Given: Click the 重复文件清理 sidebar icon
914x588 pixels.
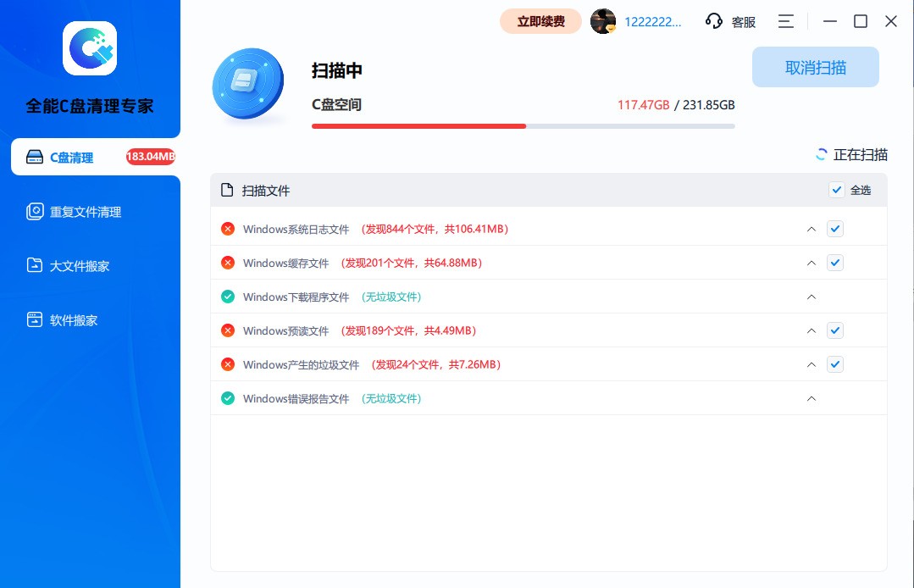Looking at the screenshot, I should tap(35, 212).
